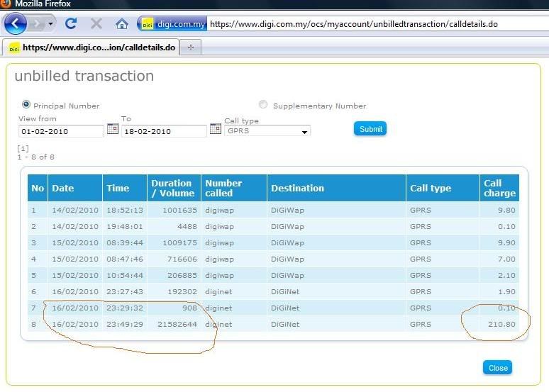Screen dimensions: 549x392
Task: Open the Call type GPRS dropdown
Action: (x=267, y=131)
